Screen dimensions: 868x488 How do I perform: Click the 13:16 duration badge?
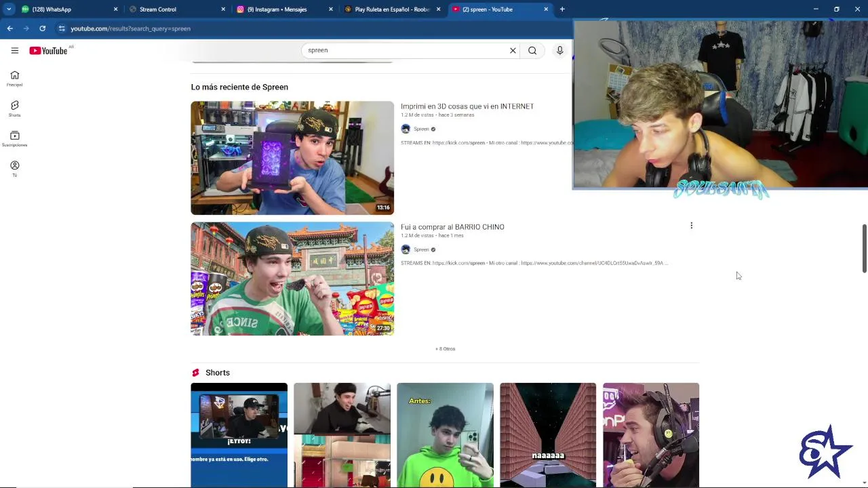(x=383, y=207)
